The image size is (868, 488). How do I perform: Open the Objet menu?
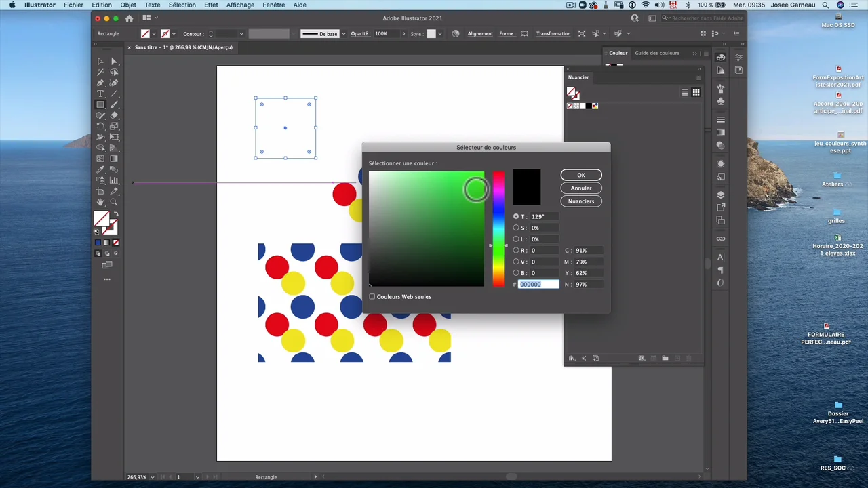pyautogui.click(x=128, y=5)
